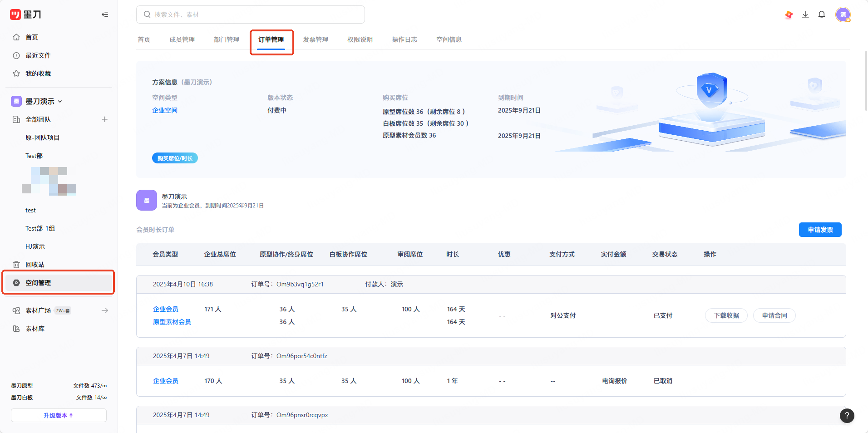This screenshot has height=433, width=868.
Task: Open the 企业空间 link
Action: point(165,110)
